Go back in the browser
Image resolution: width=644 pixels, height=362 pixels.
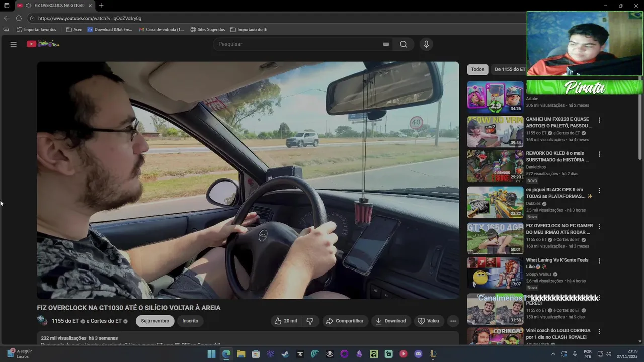click(7, 18)
